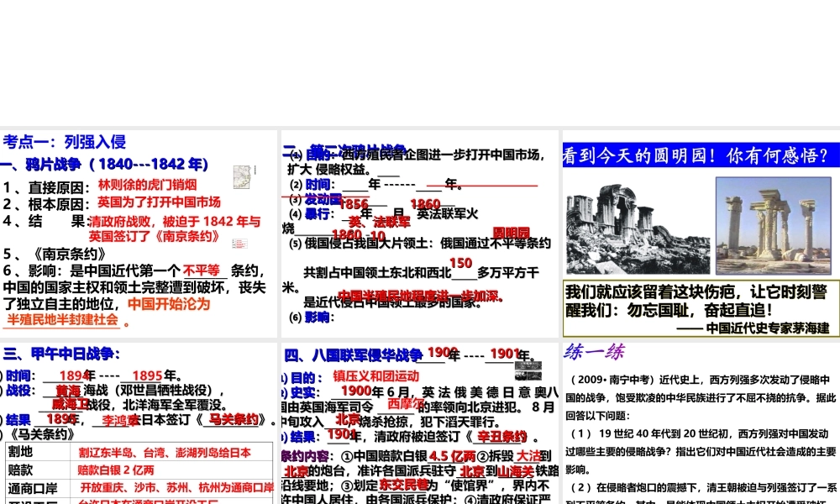Select the attribution 中国近代史专家茅海建
This screenshot has width=840, height=504.
[767, 328]
